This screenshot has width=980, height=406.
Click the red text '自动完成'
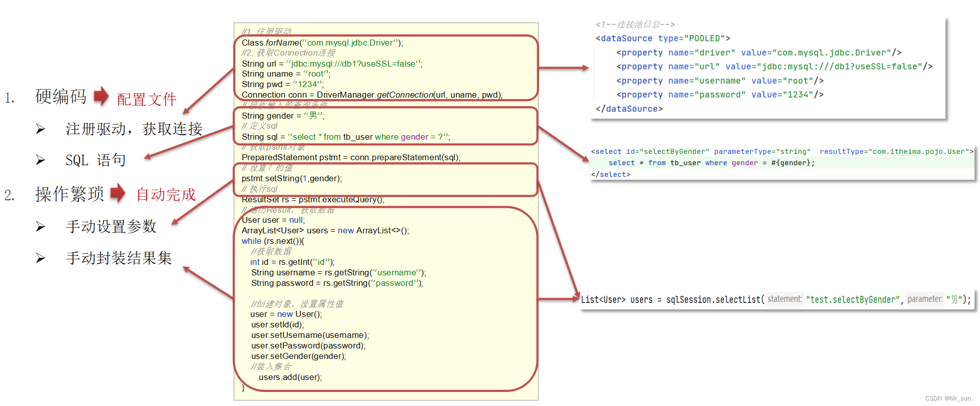tap(166, 194)
